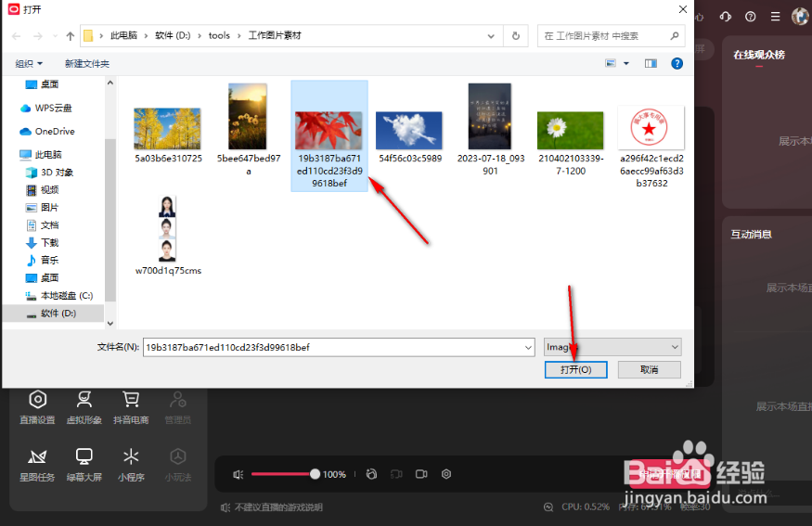Viewport: 812px width, 526px height.
Task: Click the rotate camera icon in control bar
Action: tap(371, 474)
